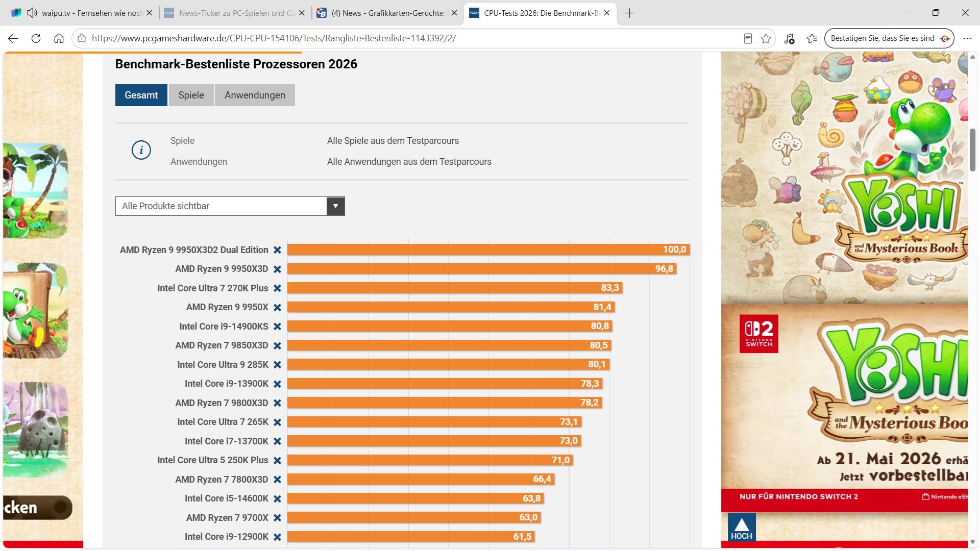The width and height of the screenshot is (980, 551).
Task: Open the Alle Produkte sichtbar dropdown
Action: [230, 206]
